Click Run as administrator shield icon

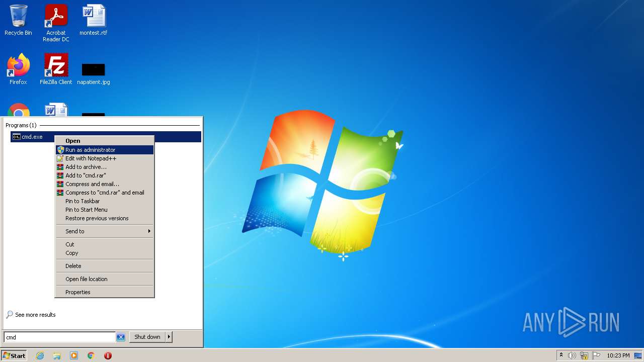click(60, 150)
